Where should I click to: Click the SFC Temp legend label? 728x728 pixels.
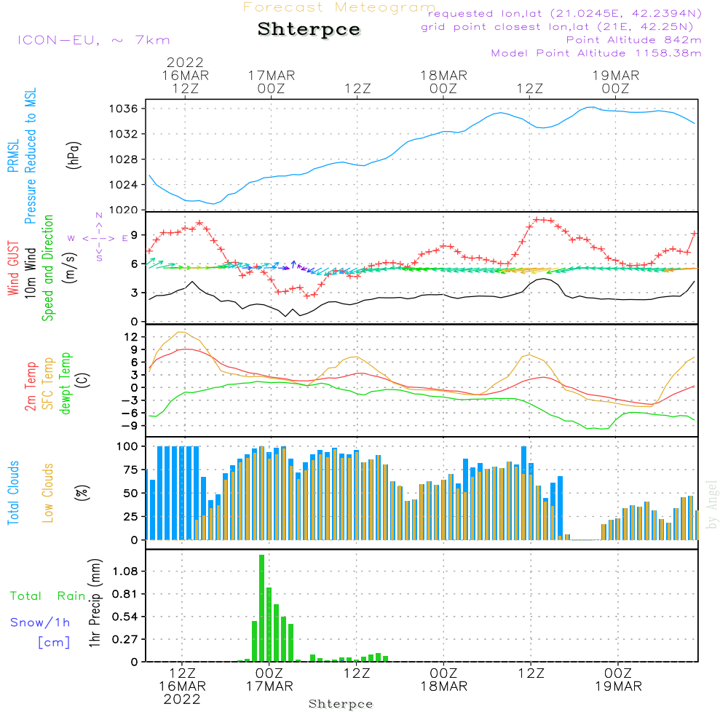[48, 384]
